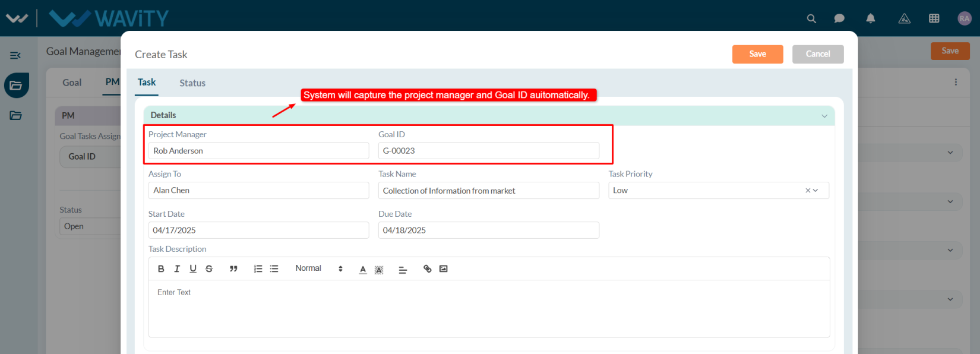The height and width of the screenshot is (354, 980).
Task: Click the Assign To field Alan Chen
Action: click(x=258, y=190)
